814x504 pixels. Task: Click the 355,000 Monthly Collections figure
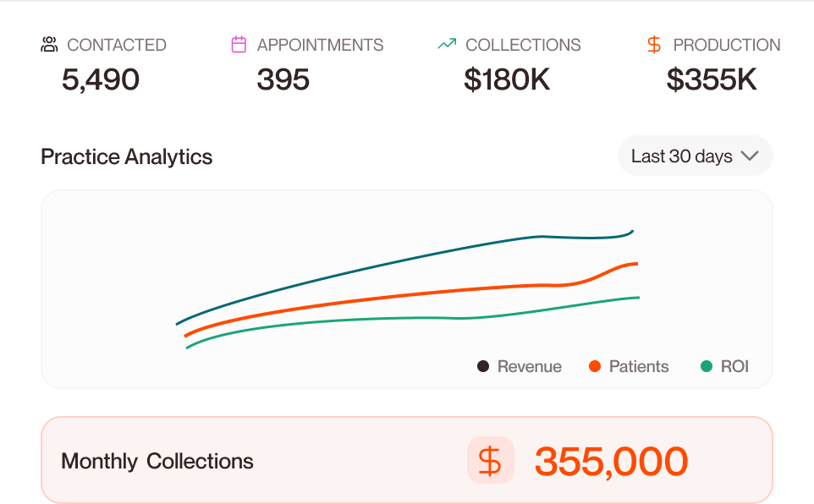(x=611, y=460)
